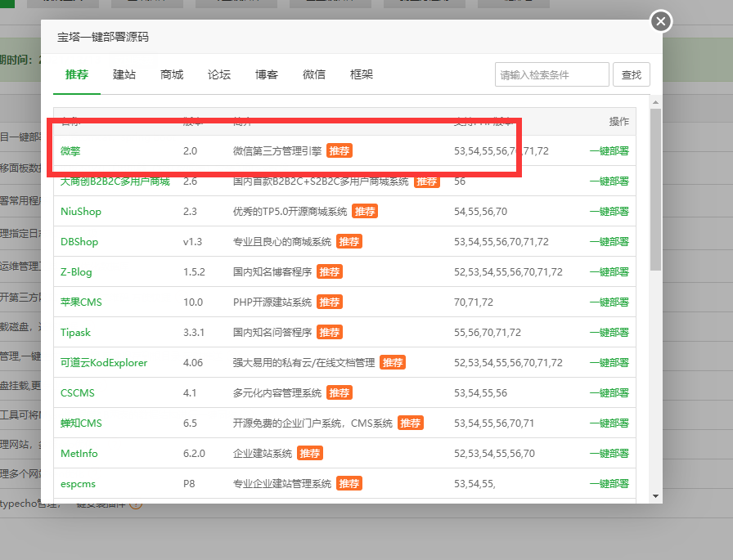The height and width of the screenshot is (560, 733).
Task: Switch to the 推荐 tab
Action: (x=77, y=74)
